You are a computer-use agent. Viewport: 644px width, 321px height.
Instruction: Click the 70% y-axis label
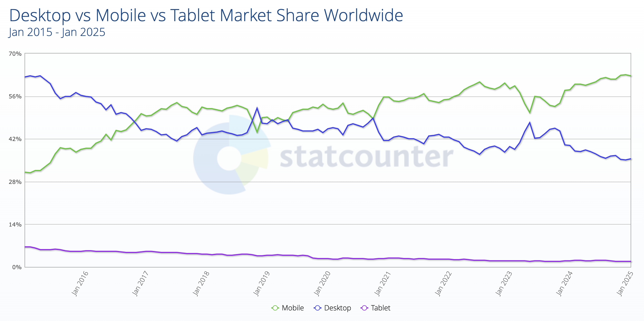click(x=15, y=54)
